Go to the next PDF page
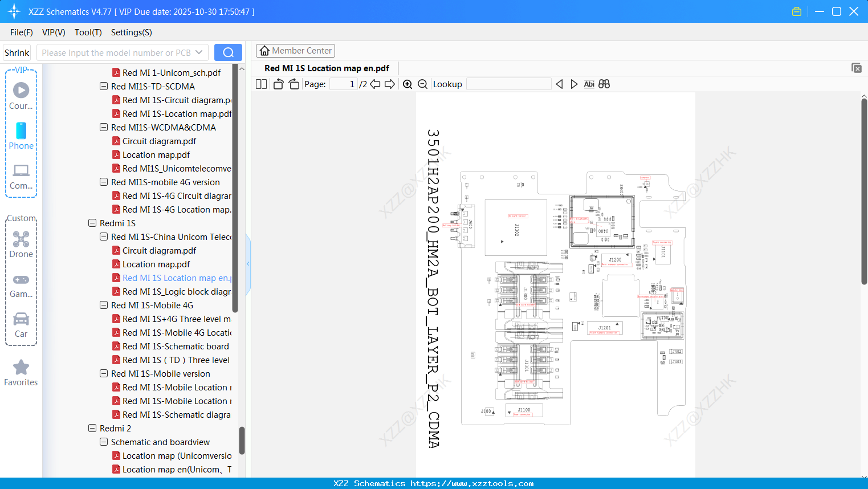The image size is (868, 489). (390, 84)
